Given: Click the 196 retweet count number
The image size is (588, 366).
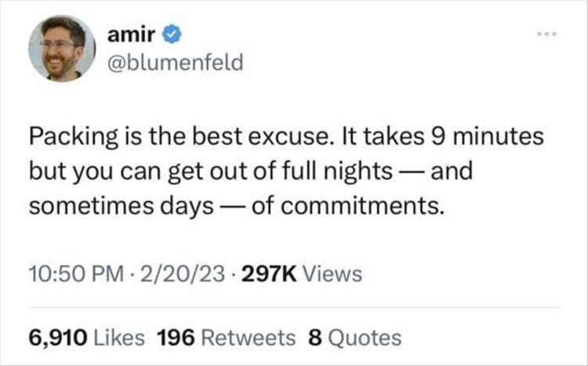Looking at the screenshot, I should pyautogui.click(x=176, y=337).
